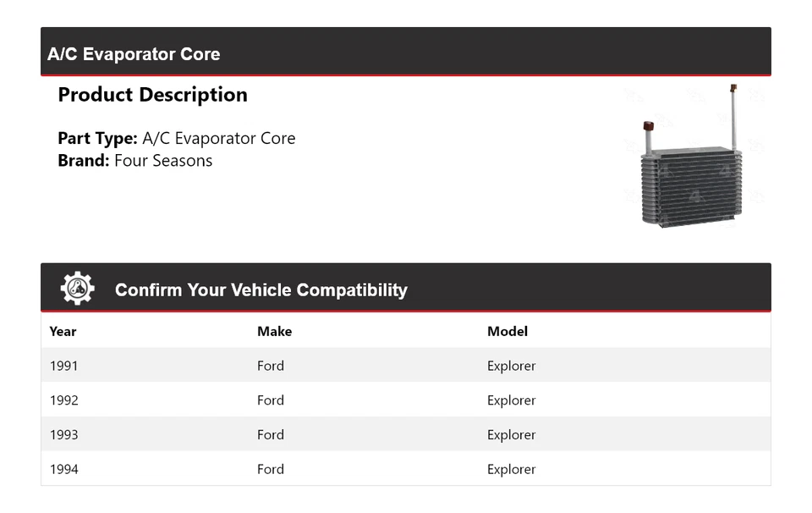Click the A/C Evaporator Core header

pos(134,54)
